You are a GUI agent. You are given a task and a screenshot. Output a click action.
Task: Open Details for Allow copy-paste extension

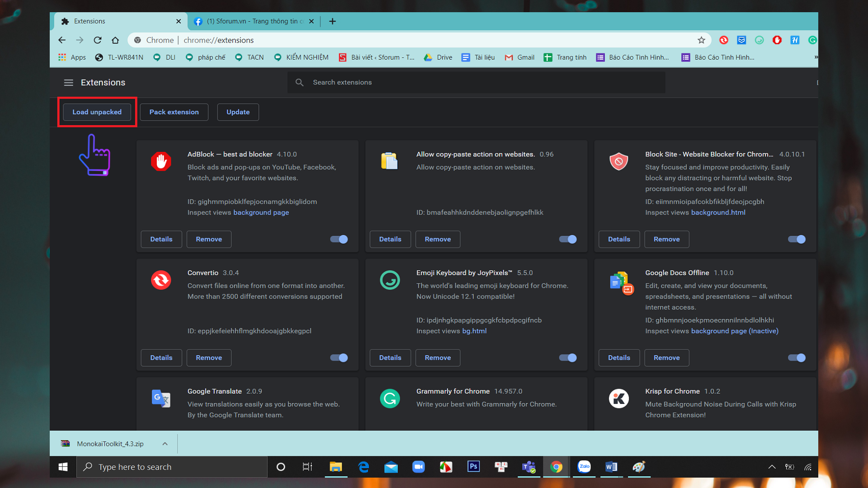tap(390, 239)
